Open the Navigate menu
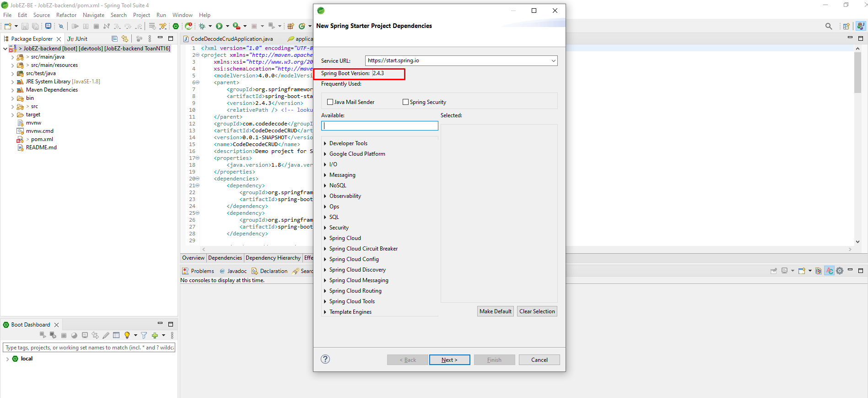Image resolution: width=868 pixels, height=398 pixels. pos(93,15)
